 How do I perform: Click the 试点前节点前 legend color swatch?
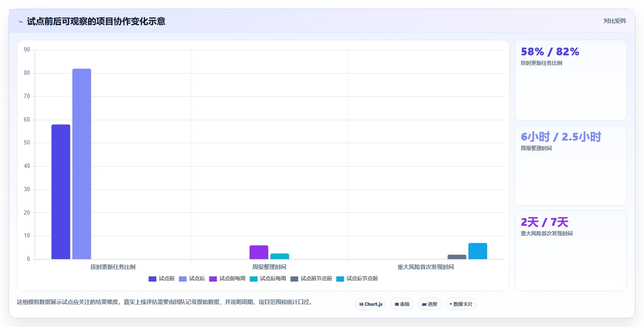coord(295,279)
